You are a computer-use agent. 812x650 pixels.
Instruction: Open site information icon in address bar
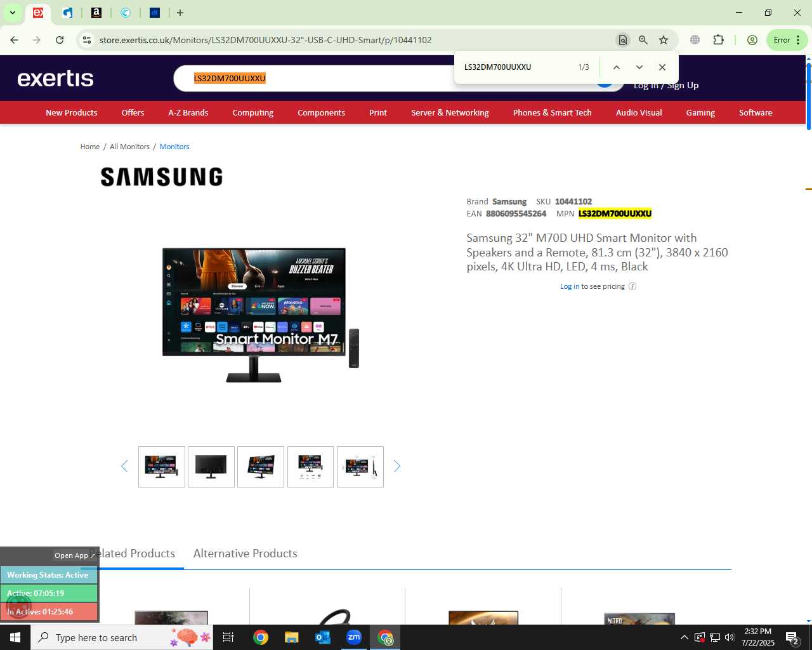pyautogui.click(x=87, y=40)
